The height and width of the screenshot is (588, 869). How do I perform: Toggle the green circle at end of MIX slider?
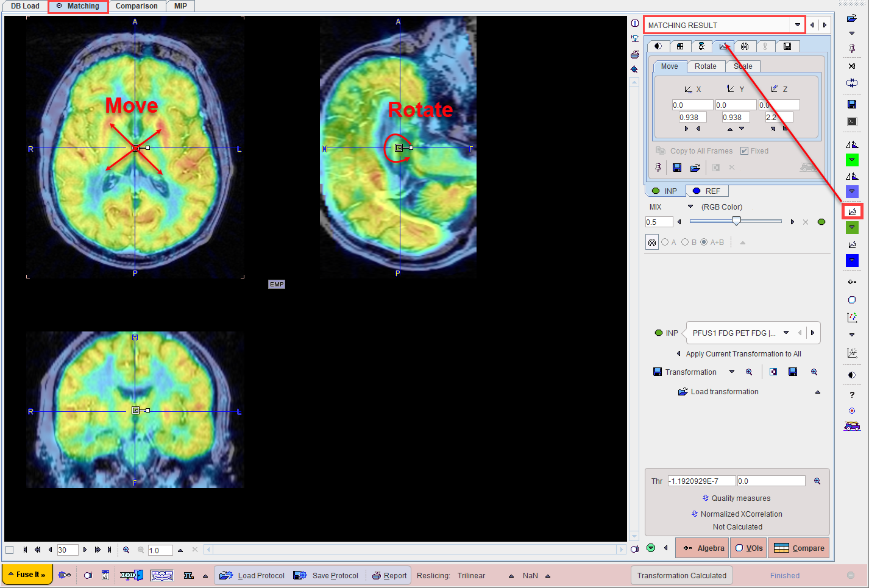(821, 222)
